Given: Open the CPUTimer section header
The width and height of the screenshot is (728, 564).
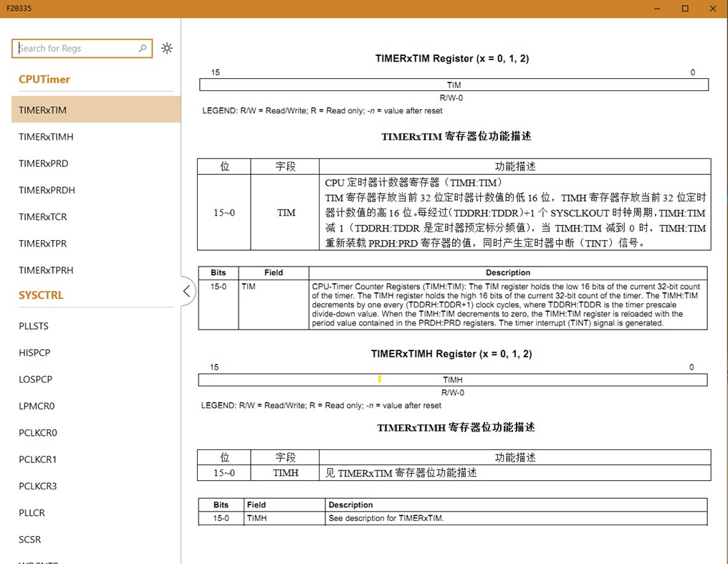Looking at the screenshot, I should click(44, 79).
